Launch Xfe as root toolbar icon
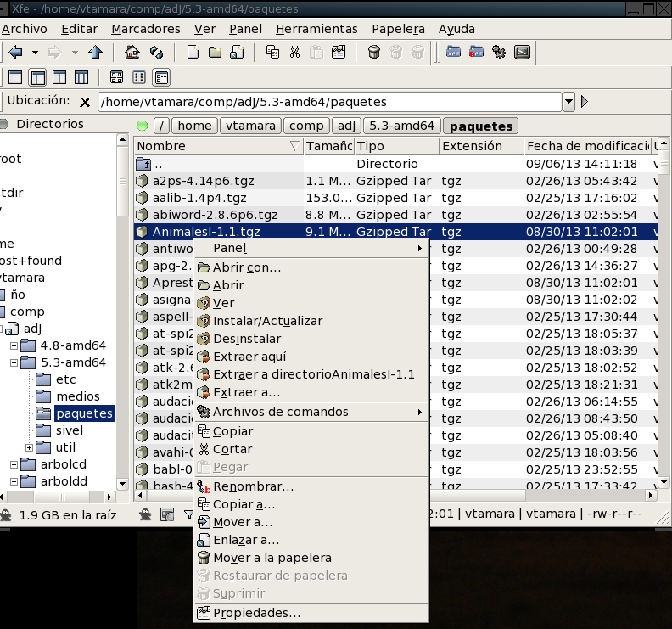 tap(476, 53)
